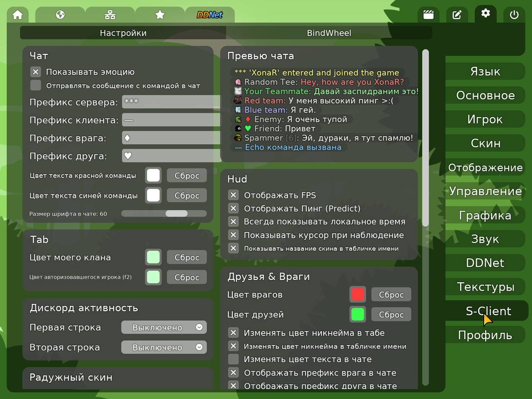
Task: Open the settings gear icon
Action: point(486,13)
